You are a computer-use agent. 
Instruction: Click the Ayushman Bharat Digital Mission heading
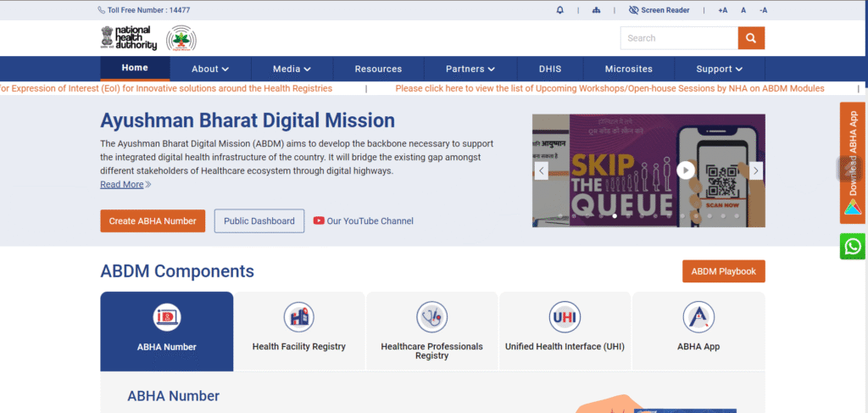[248, 120]
